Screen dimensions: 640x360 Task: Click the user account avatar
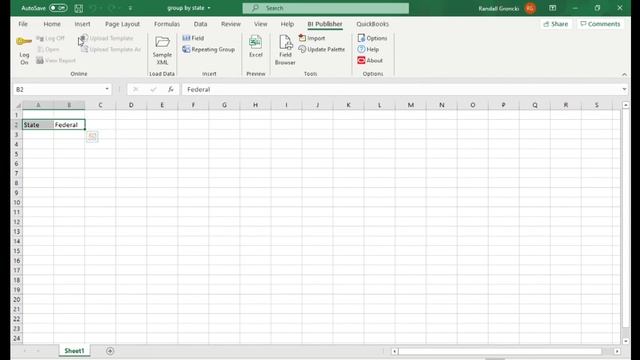530,8
